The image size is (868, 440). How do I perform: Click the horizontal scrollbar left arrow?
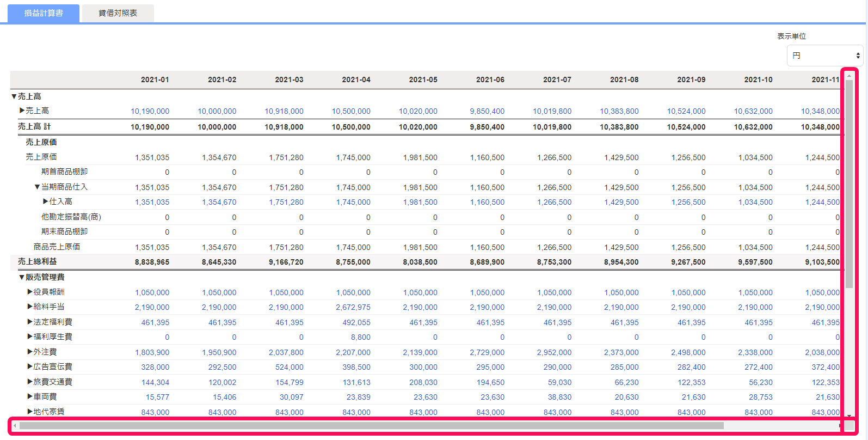[15, 425]
